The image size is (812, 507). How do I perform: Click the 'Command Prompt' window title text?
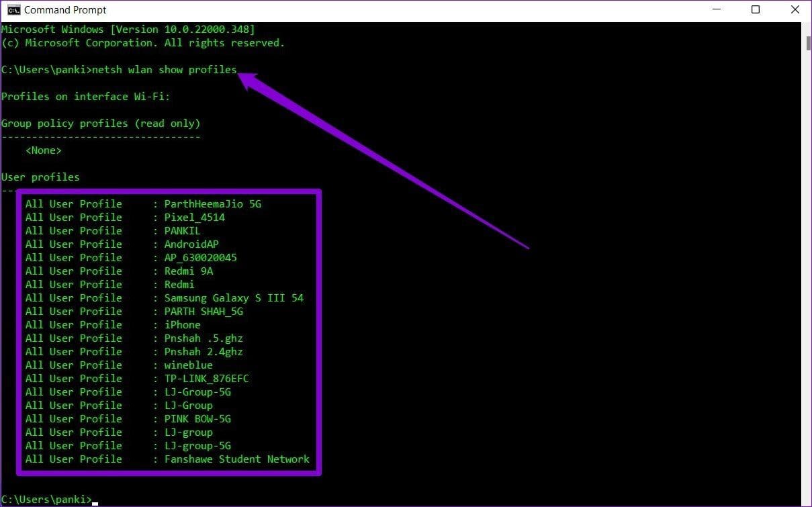tap(65, 10)
